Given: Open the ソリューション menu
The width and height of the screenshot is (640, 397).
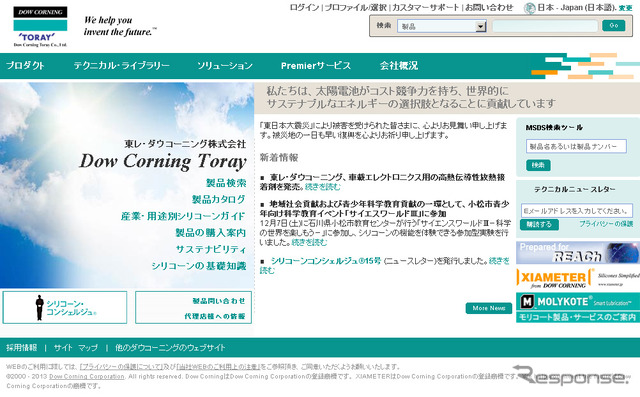Looking at the screenshot, I should [225, 66].
